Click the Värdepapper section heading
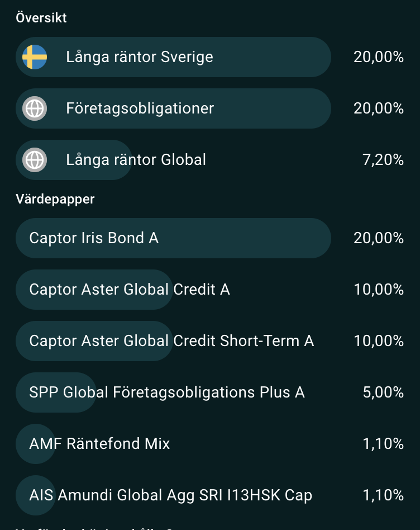This screenshot has width=420, height=530. coord(55,199)
